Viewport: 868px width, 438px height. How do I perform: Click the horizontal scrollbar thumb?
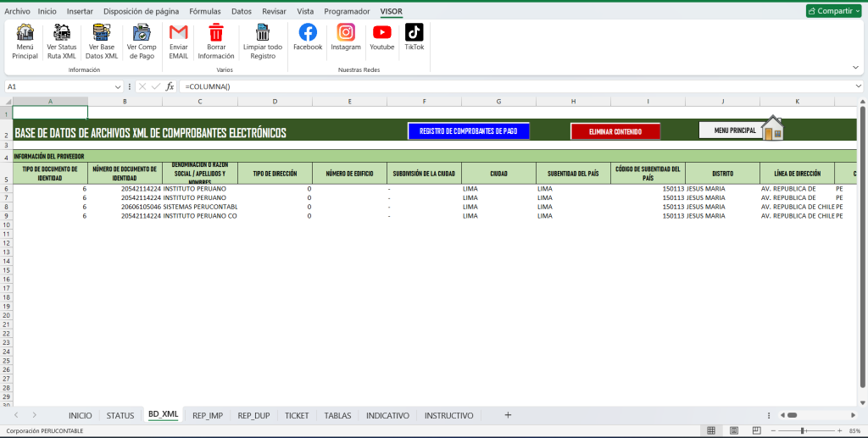coord(793,415)
